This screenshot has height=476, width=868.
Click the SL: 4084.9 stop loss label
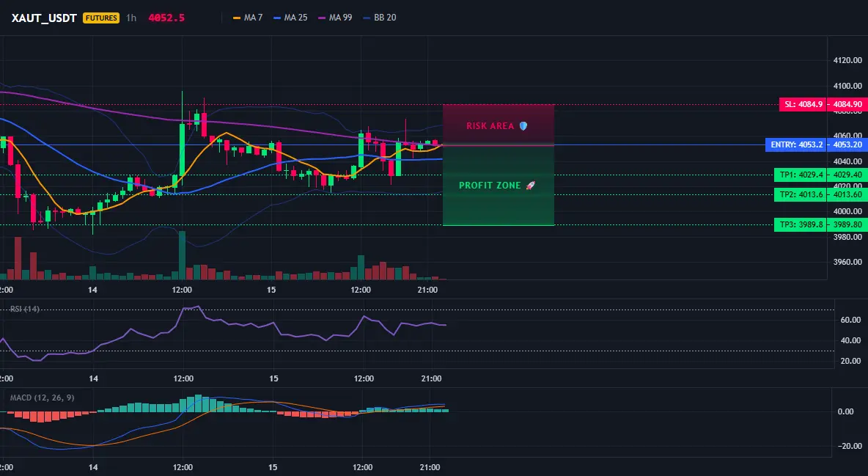tap(803, 104)
